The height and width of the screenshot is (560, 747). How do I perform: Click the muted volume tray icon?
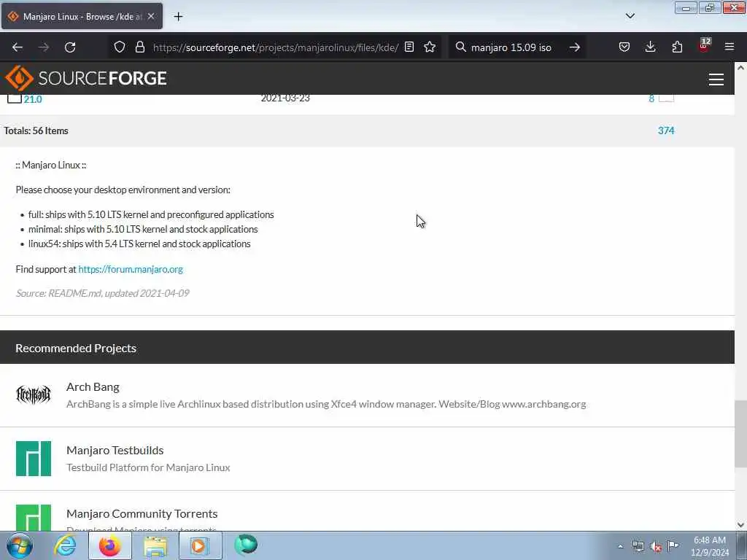(x=656, y=546)
